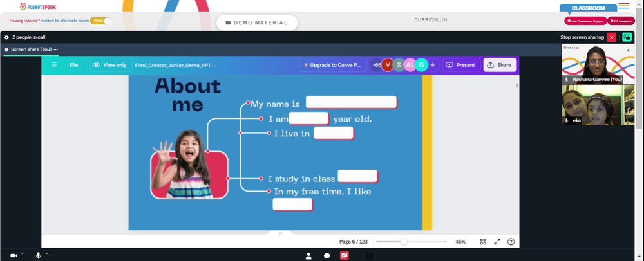Click the PS Moments button
This screenshot has width=644, height=261.
pos(621,21)
